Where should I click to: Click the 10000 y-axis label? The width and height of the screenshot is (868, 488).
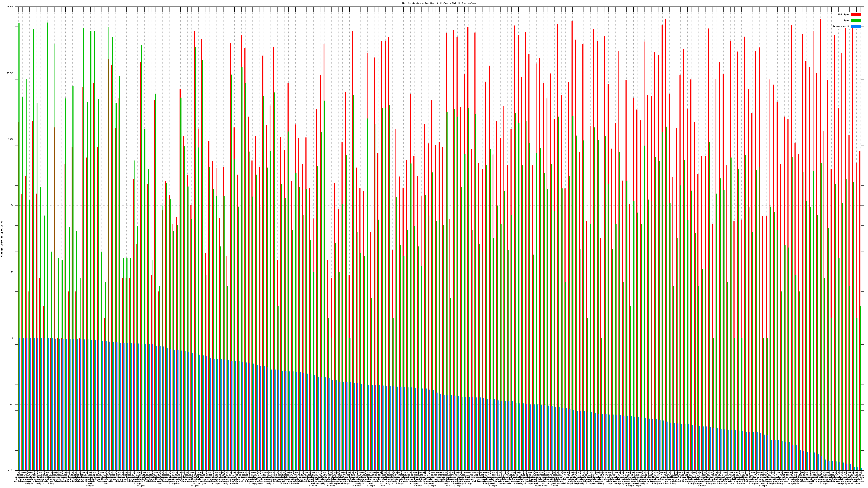(x=11, y=73)
